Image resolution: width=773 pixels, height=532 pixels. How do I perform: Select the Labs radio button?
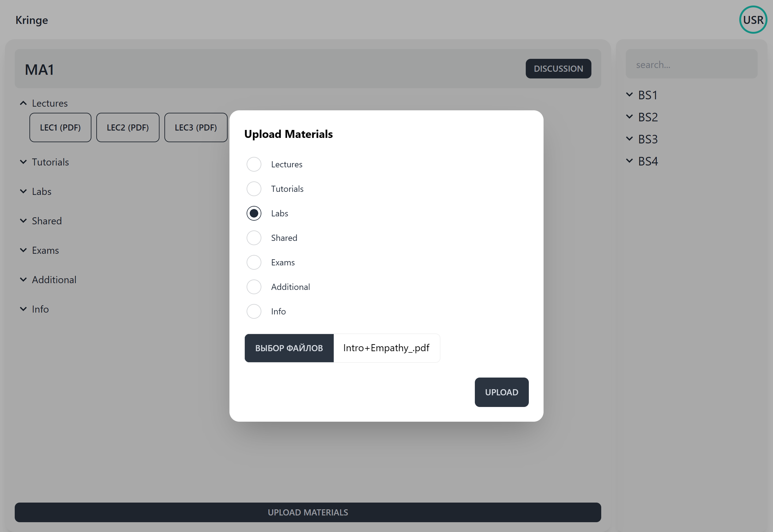(254, 213)
